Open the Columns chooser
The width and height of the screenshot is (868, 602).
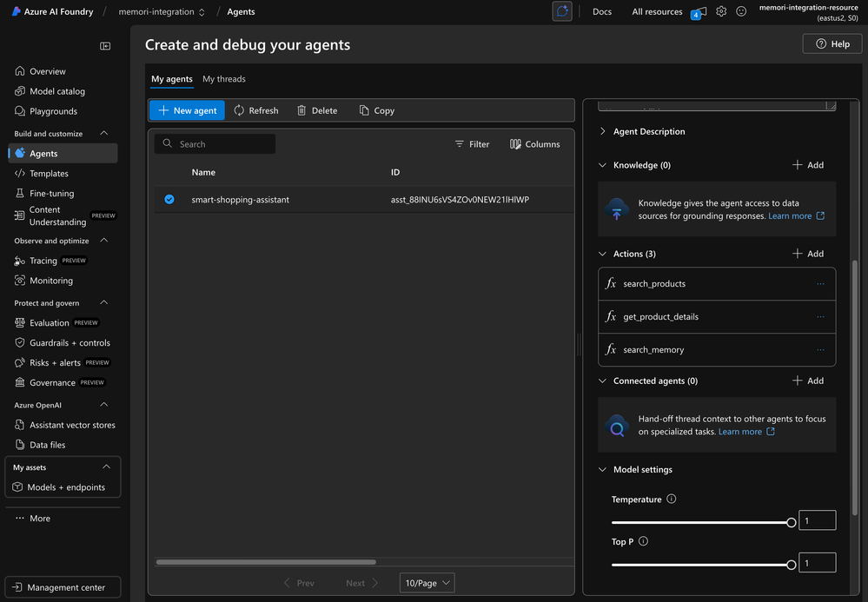tap(534, 144)
